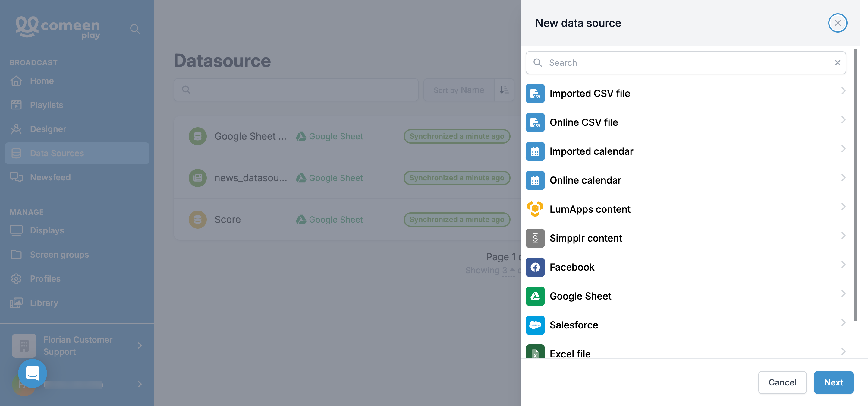Viewport: 868px width, 406px height.
Task: Expand the Simpplr content chevron
Action: (x=843, y=236)
